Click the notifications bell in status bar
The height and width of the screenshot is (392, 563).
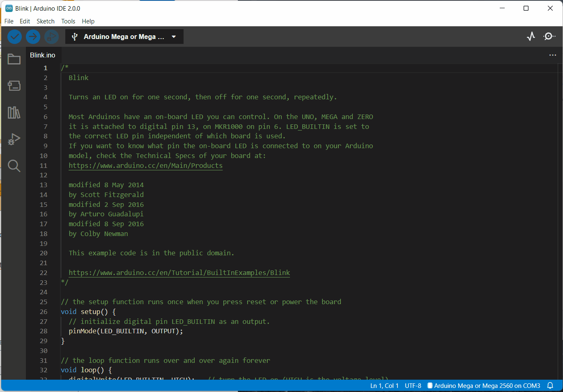click(550, 386)
